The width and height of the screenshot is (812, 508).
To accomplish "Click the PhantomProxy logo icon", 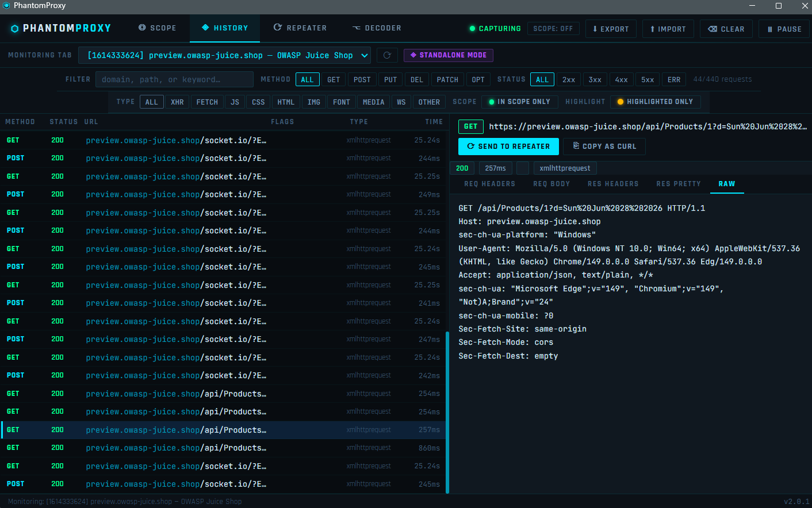I will tap(15, 28).
